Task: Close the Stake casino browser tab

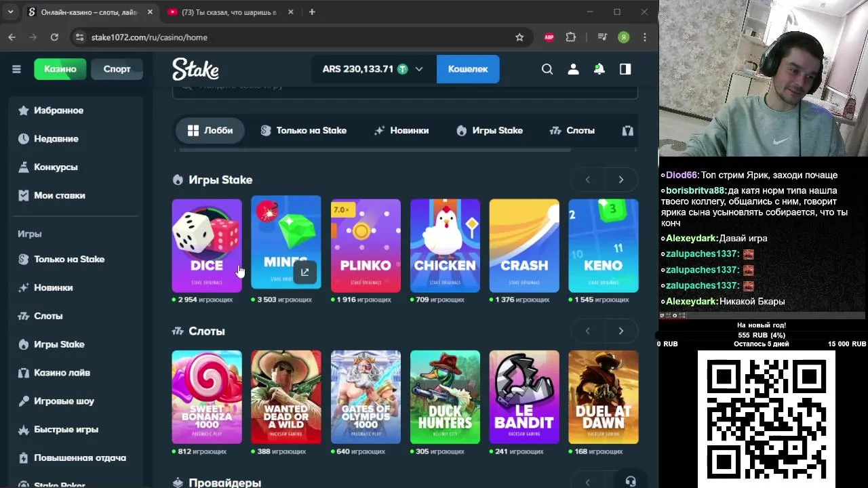Action: [150, 12]
